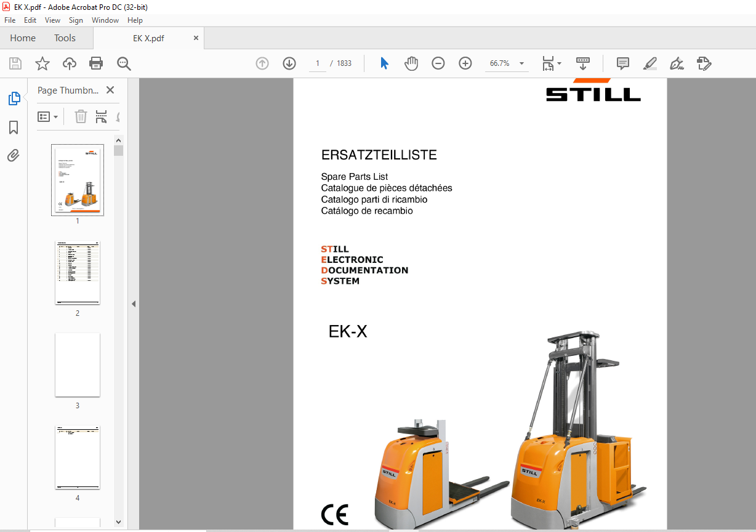The image size is (756, 532).
Task: Activate the Hand pan tool
Action: click(x=411, y=63)
